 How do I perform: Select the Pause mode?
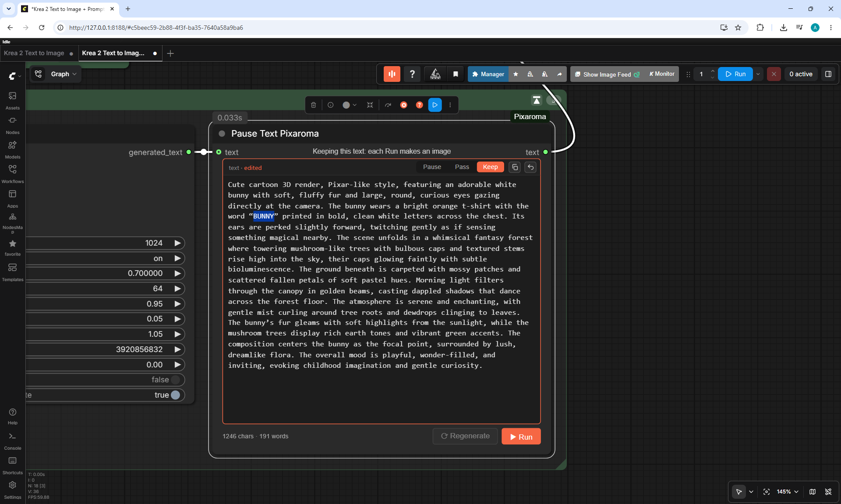[x=432, y=167]
